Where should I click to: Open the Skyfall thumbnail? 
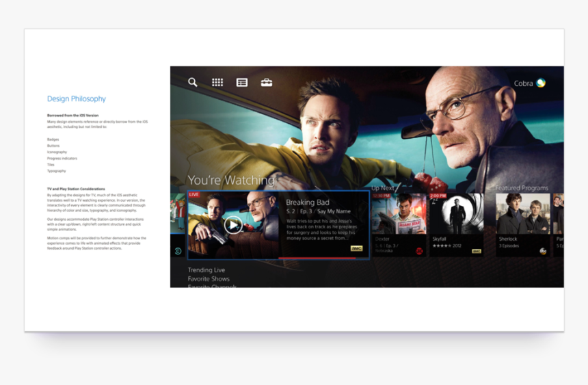tap(456, 214)
